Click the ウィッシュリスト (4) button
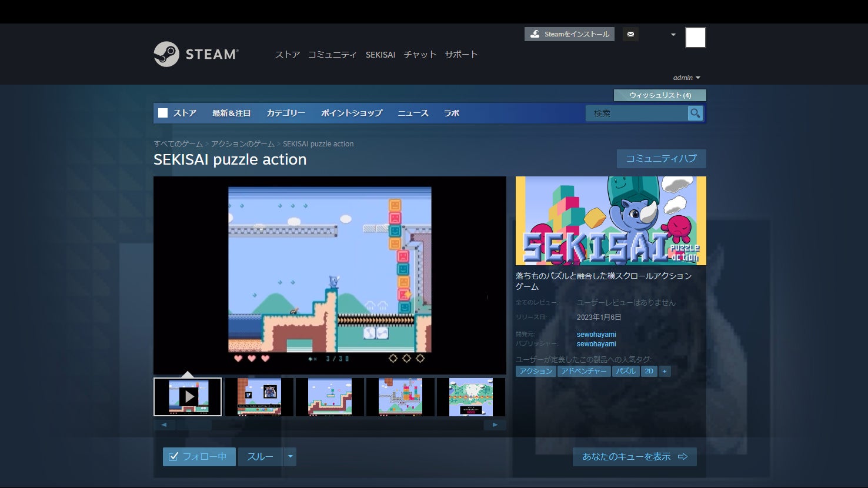868x488 pixels. click(660, 95)
